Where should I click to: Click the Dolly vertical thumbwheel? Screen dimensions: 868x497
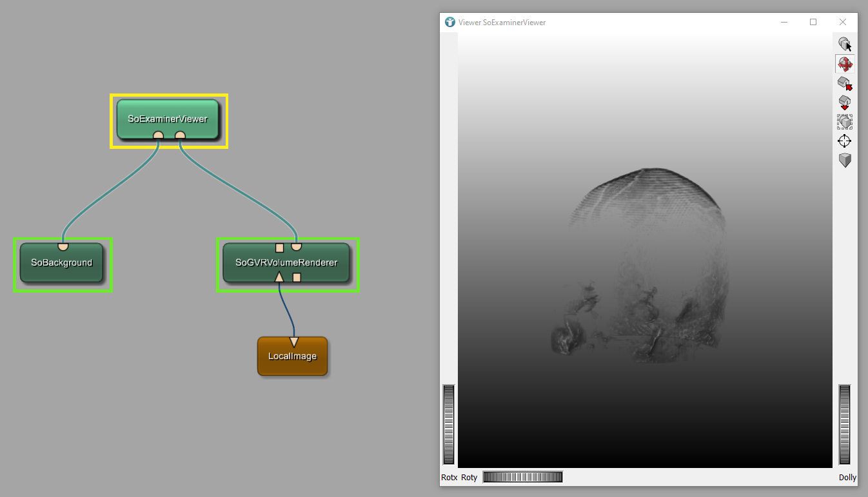pyautogui.click(x=845, y=424)
